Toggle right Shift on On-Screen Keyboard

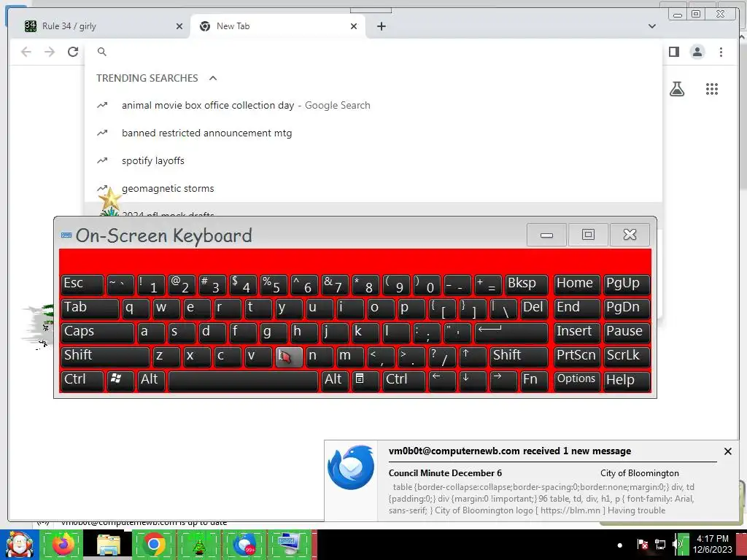(x=519, y=356)
